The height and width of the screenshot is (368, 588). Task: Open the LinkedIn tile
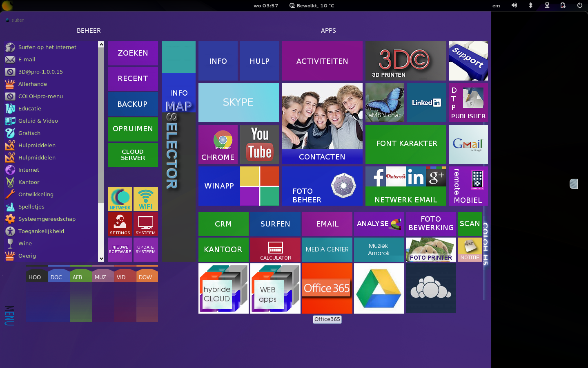tap(427, 103)
